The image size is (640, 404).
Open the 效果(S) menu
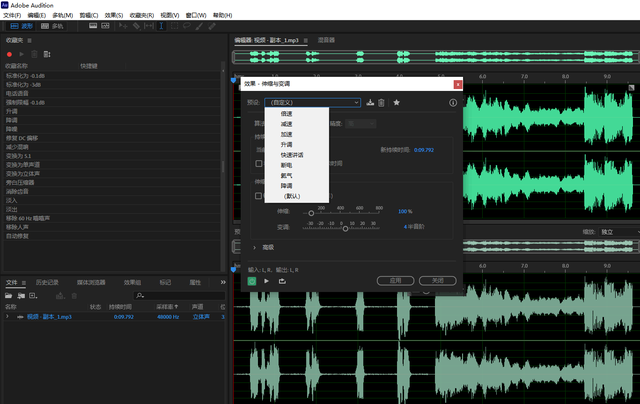tap(114, 16)
